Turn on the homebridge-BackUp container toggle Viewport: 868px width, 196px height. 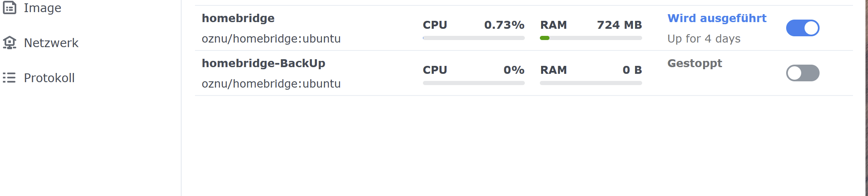pos(802,73)
